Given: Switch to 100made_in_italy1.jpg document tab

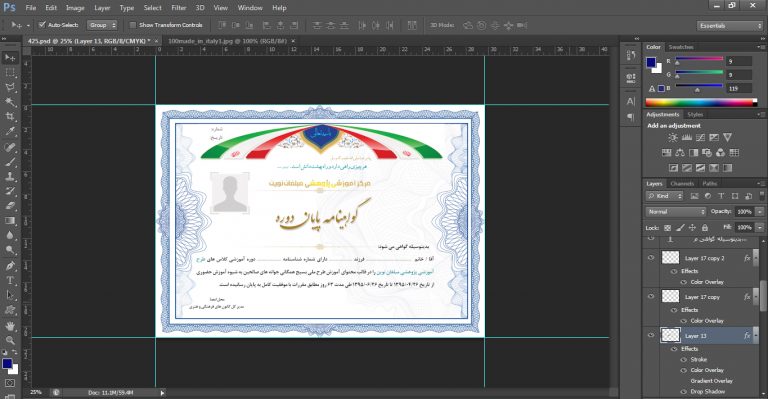Looking at the screenshot, I should tap(227, 41).
